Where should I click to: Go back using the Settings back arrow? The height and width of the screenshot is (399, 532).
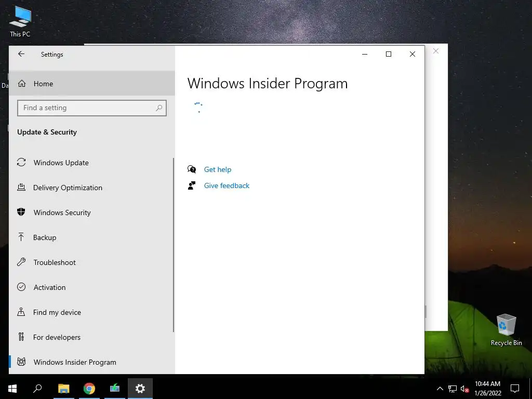(21, 54)
